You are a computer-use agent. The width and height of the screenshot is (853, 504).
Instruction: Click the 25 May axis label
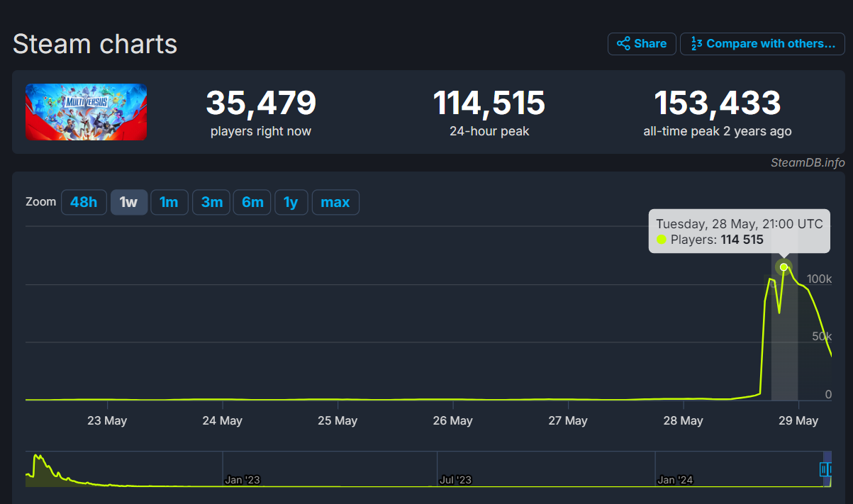pos(338,420)
